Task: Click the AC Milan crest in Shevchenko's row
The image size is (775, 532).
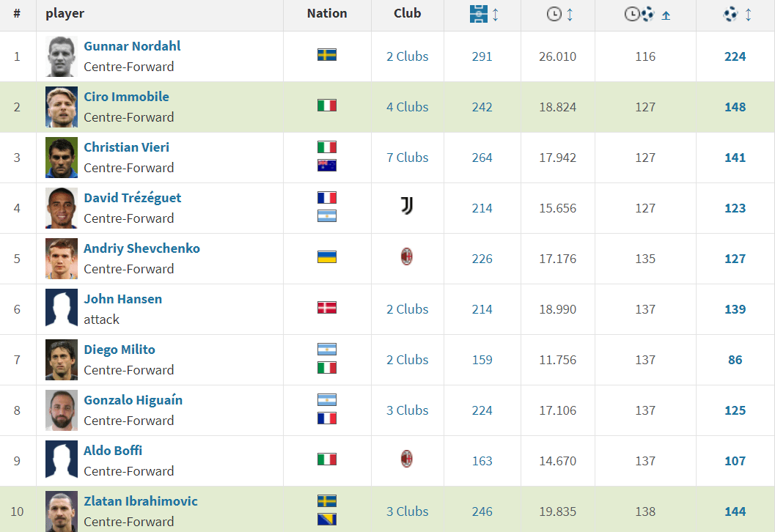Action: click(407, 258)
